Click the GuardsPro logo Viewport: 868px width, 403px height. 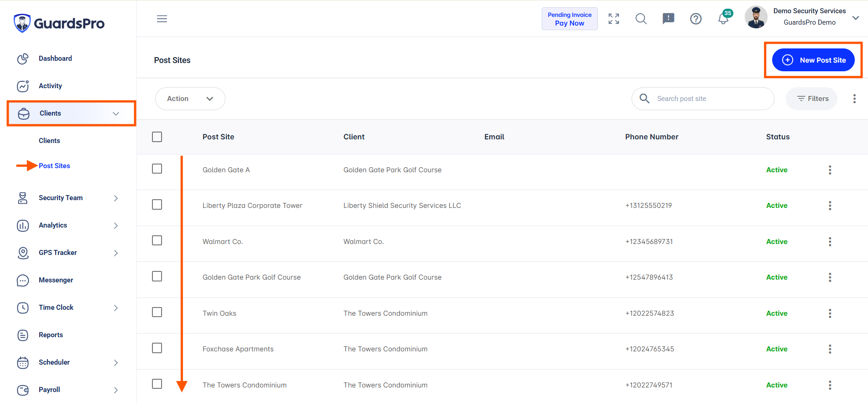59,23
